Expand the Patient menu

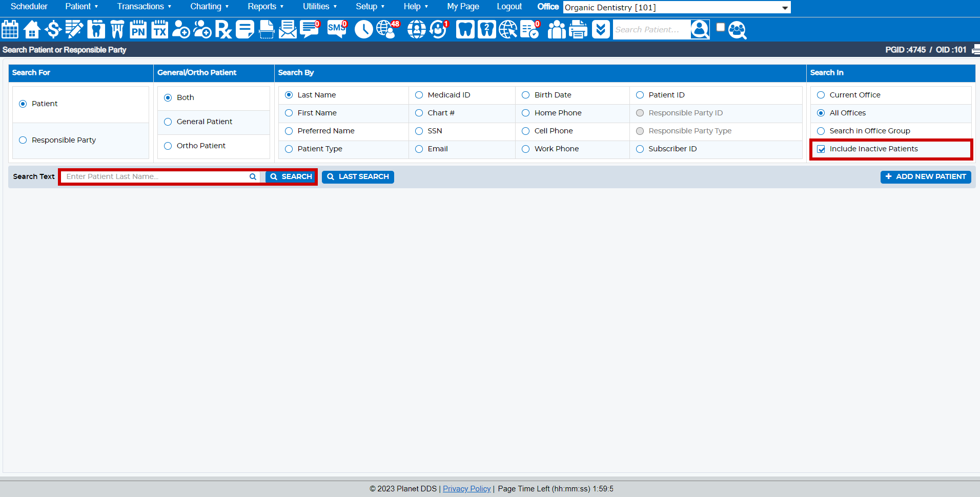(81, 6)
